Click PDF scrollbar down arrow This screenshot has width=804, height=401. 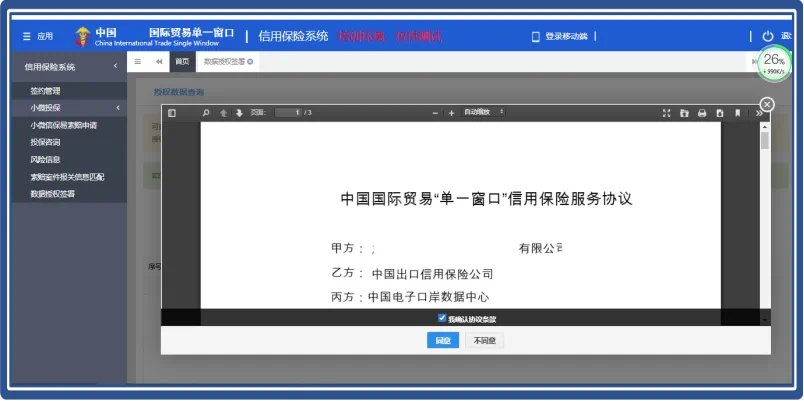[765, 320]
